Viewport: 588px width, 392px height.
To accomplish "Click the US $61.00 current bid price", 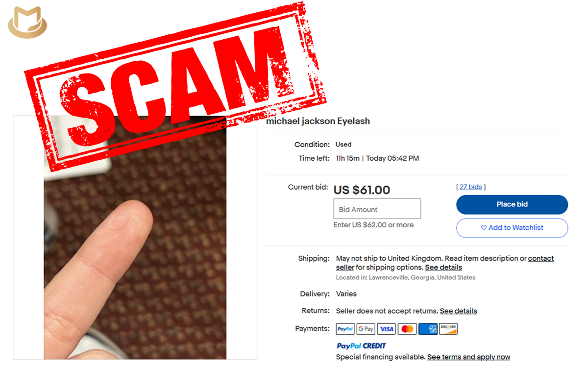I will click(362, 190).
